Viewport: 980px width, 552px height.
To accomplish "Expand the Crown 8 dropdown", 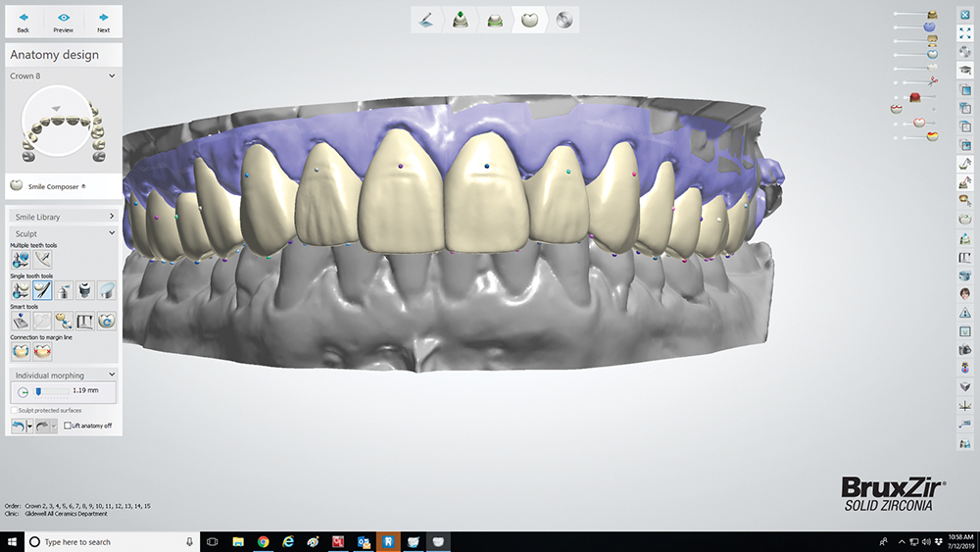I will 112,75.
